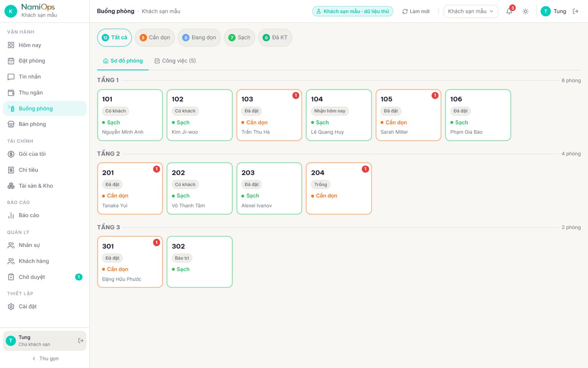Click the Báo cáo chart icon
The width and height of the screenshot is (588, 368).
tap(11, 215)
